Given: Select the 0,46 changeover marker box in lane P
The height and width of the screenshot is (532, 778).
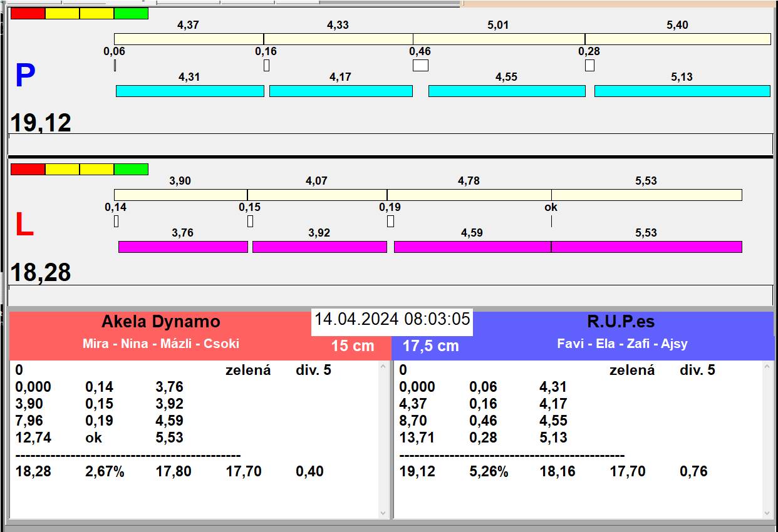Looking at the screenshot, I should [x=420, y=65].
